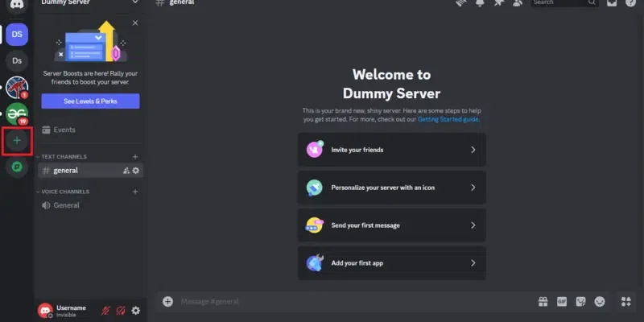Send a gift with Nitro icon

coord(543,302)
